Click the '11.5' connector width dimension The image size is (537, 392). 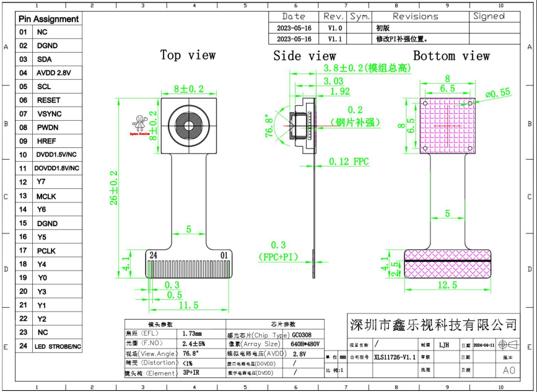click(x=189, y=305)
